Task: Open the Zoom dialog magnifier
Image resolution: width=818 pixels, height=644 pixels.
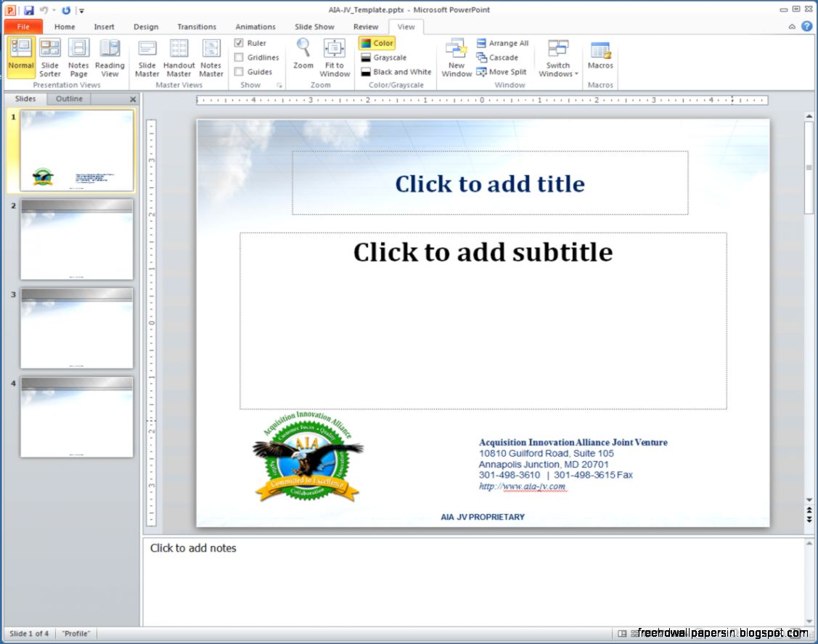Action: tap(303, 54)
